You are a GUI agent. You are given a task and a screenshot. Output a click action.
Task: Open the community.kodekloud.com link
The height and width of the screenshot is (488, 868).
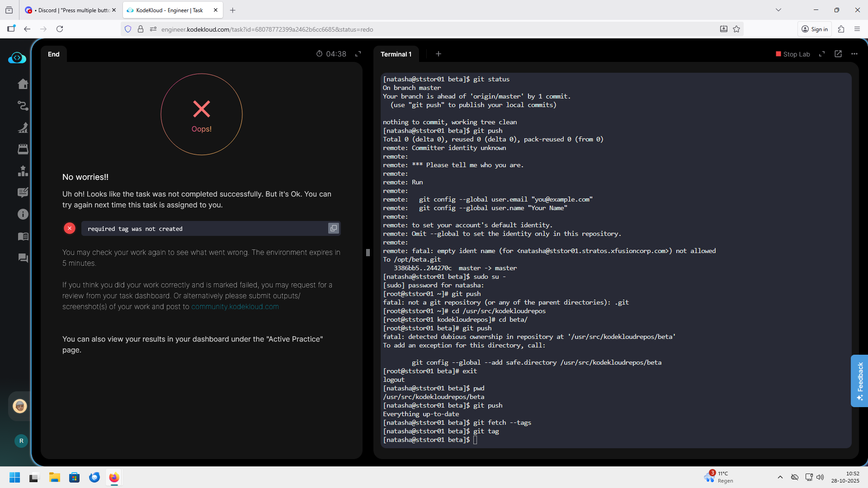tap(235, 307)
